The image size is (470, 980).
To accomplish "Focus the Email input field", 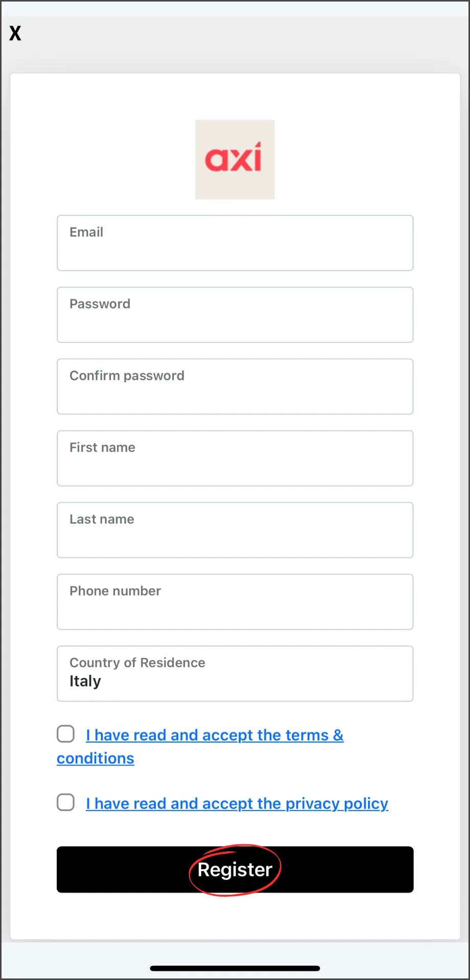I will point(235,243).
